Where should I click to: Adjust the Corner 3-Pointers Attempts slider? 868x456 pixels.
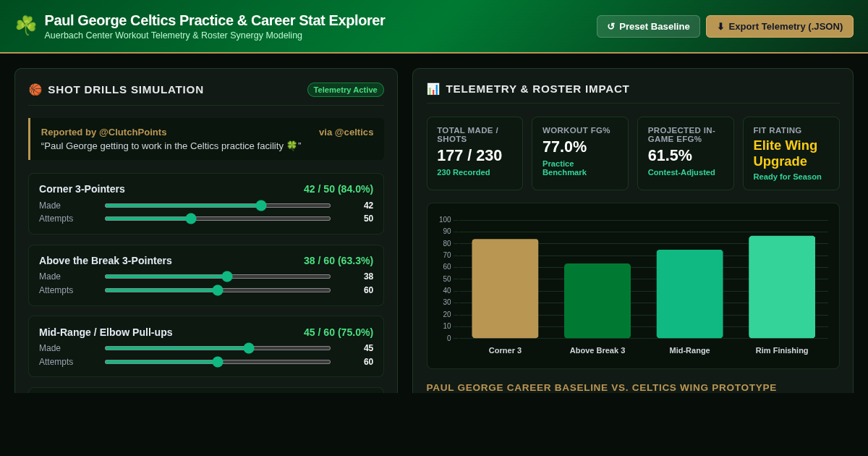tap(218, 219)
